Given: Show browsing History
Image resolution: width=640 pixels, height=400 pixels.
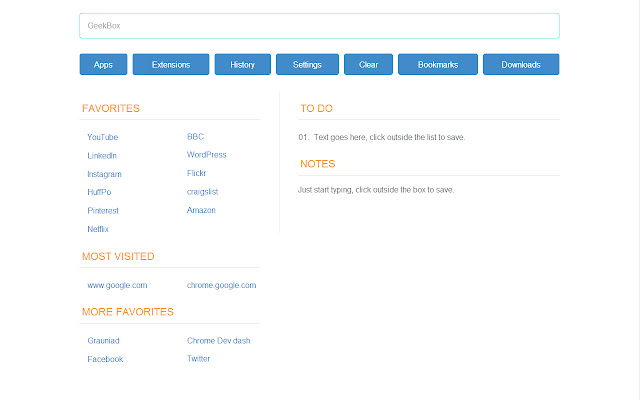Looking at the screenshot, I should [242, 64].
